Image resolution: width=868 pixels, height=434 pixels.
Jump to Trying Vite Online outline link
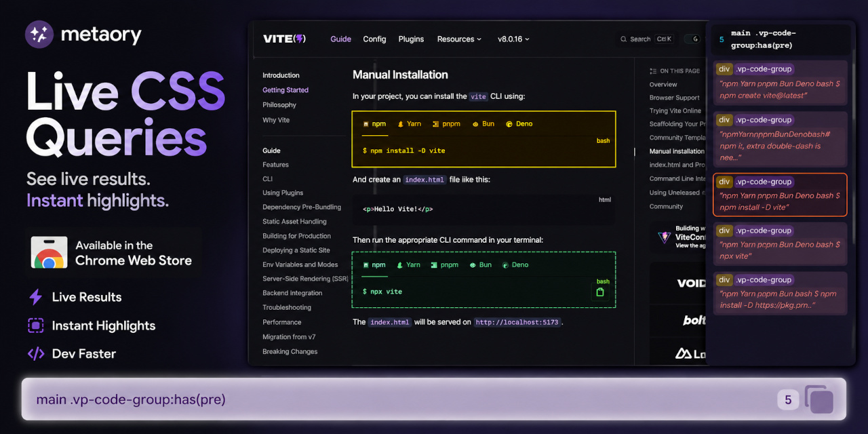[675, 111]
